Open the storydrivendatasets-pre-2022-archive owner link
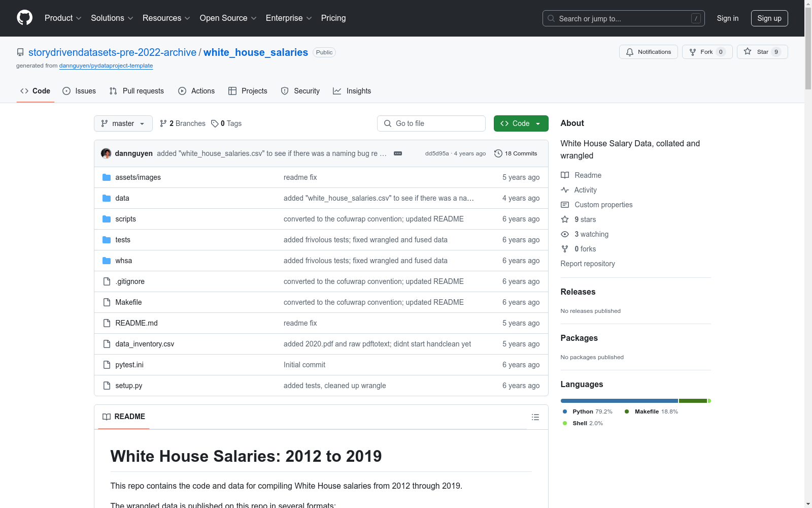This screenshot has height=508, width=812. pos(112,52)
